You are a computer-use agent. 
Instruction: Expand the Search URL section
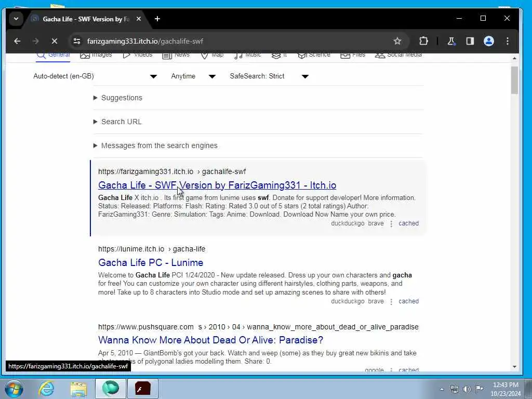[117, 122]
